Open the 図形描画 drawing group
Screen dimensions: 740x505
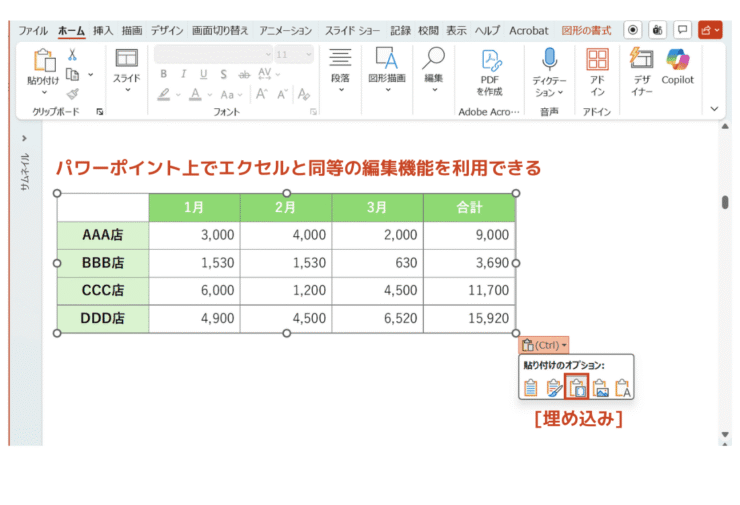[387, 69]
